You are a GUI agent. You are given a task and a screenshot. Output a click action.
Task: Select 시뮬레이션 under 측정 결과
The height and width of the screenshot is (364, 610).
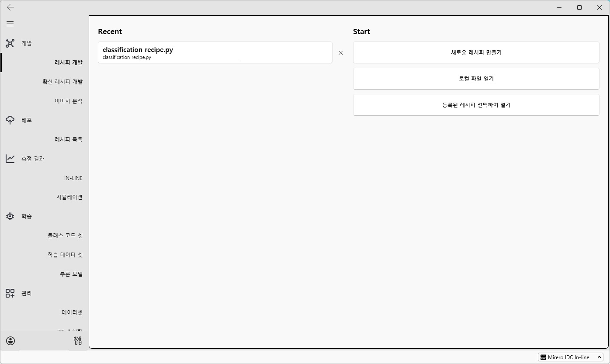[x=68, y=197]
